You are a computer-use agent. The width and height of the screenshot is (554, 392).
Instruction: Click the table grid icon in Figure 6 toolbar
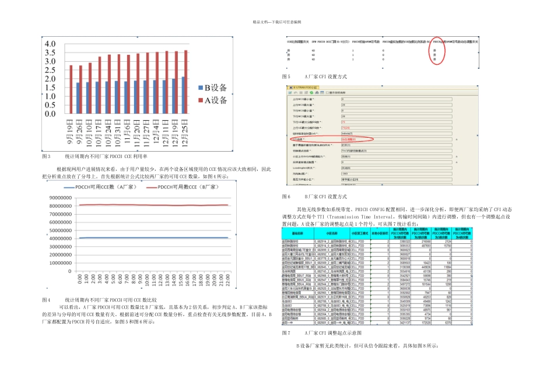(322, 93)
